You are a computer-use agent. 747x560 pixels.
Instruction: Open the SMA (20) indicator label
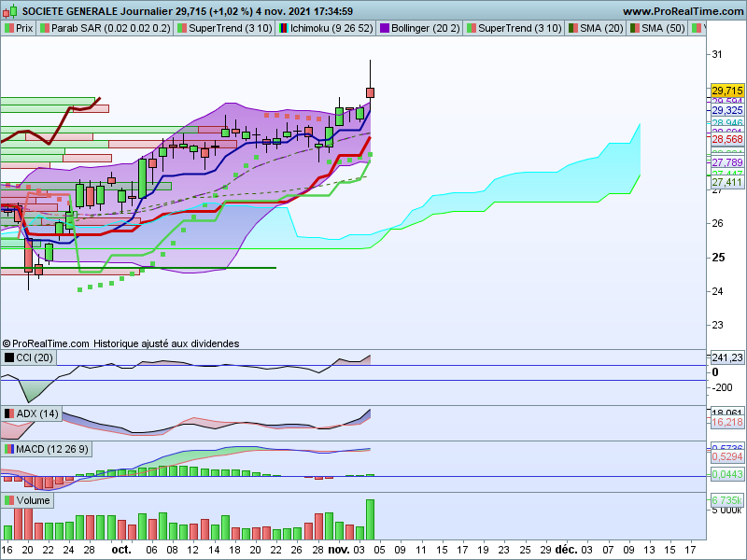click(596, 28)
